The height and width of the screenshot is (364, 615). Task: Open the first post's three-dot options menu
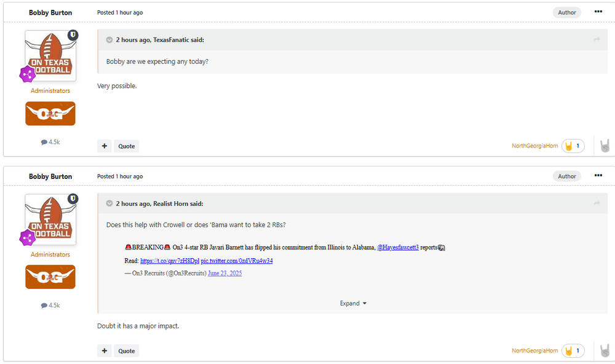coord(598,12)
